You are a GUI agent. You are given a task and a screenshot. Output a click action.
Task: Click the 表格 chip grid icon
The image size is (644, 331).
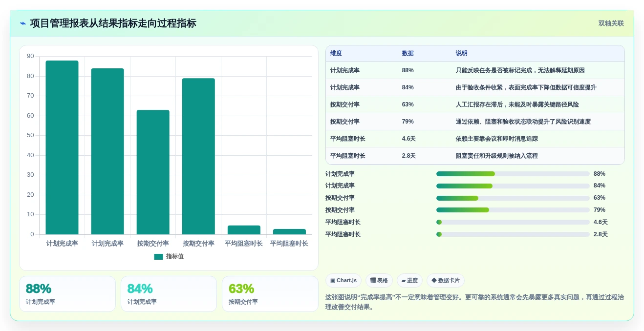[373, 281]
